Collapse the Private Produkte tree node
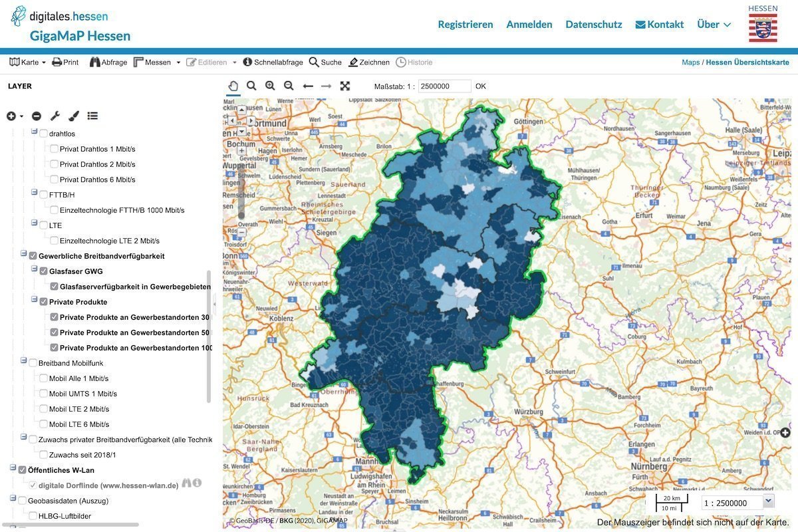This screenshot has width=798, height=532. 35,300
